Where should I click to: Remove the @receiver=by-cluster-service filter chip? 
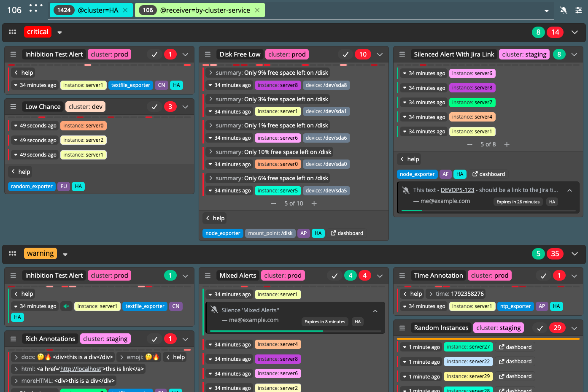pos(257,10)
